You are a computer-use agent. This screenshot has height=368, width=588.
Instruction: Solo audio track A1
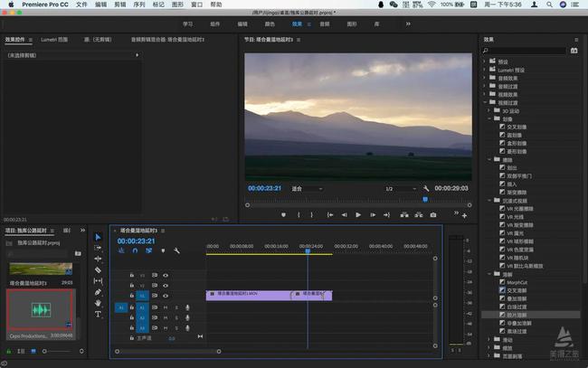(x=176, y=307)
